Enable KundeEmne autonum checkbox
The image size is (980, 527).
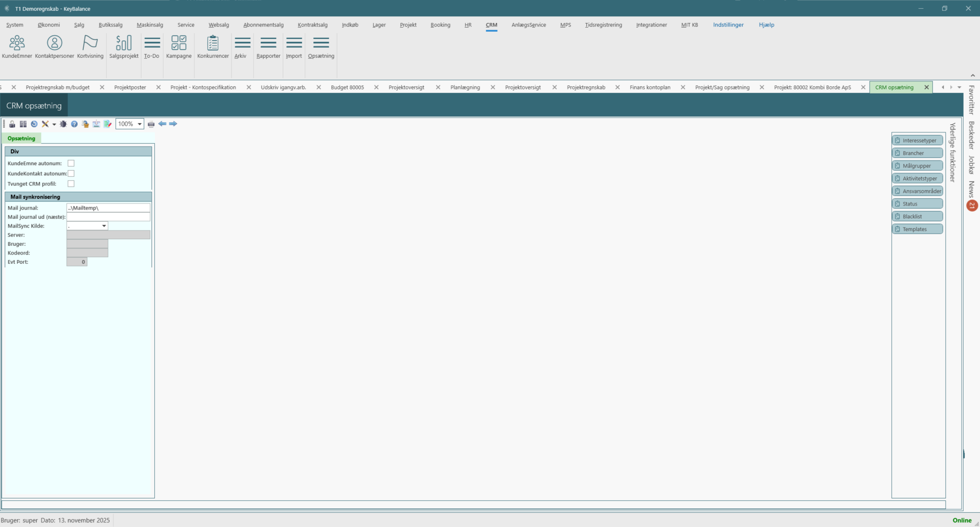[x=71, y=164]
